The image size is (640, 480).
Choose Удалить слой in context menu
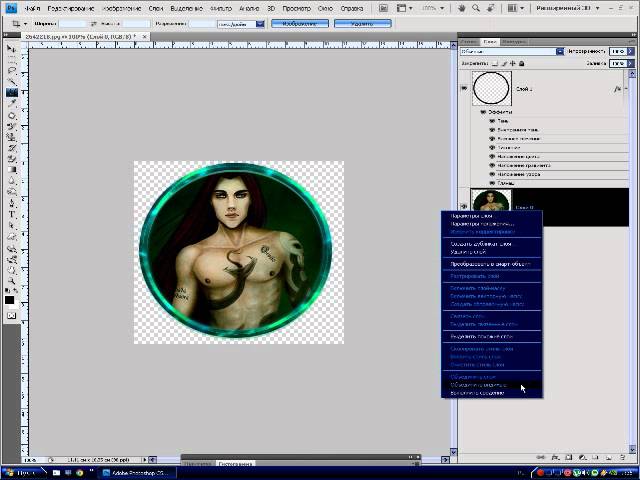[x=492, y=252]
